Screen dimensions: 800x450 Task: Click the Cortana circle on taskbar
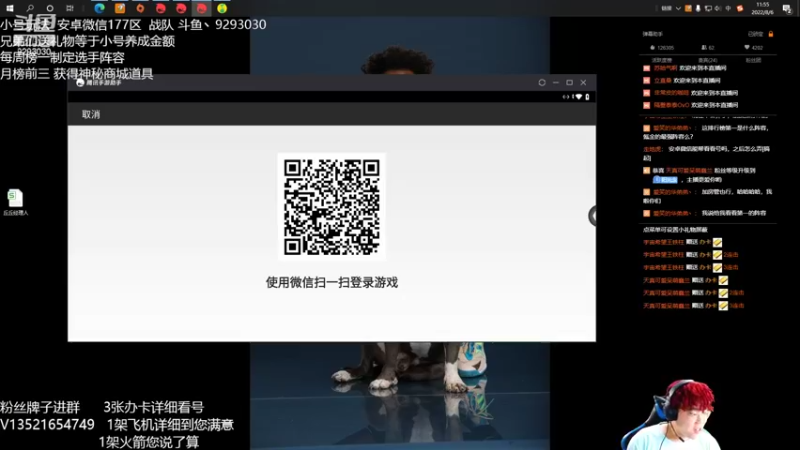[x=49, y=8]
